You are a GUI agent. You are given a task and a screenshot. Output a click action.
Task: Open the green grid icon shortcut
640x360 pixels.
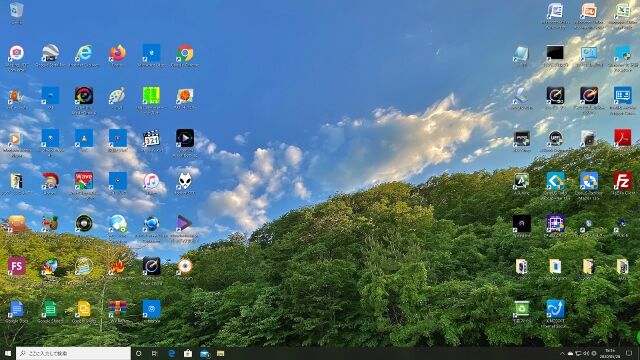[x=151, y=96]
